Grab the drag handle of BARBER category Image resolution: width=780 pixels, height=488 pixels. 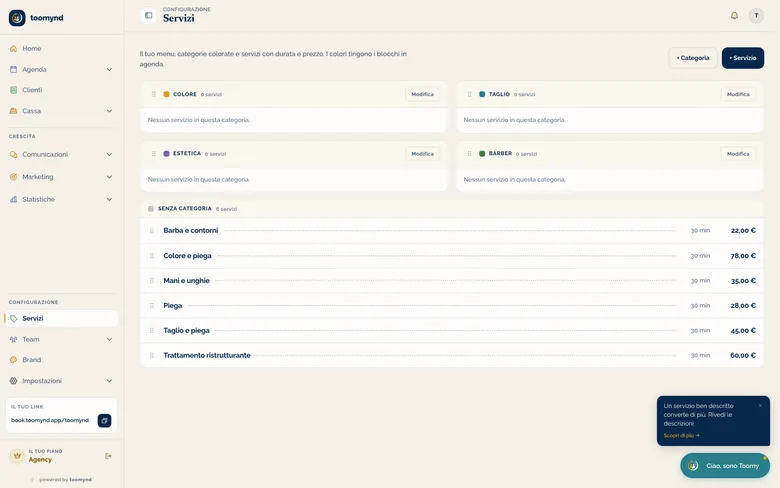[469, 154]
